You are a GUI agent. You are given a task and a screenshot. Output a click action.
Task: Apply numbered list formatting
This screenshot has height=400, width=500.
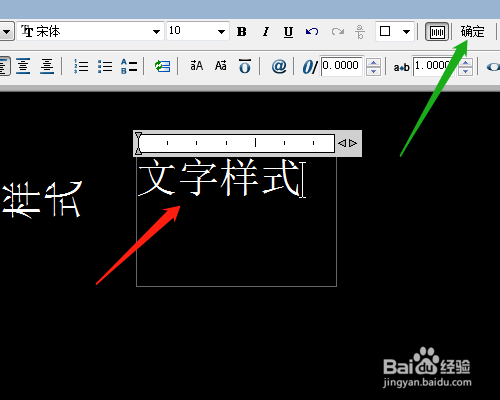pos(81,66)
